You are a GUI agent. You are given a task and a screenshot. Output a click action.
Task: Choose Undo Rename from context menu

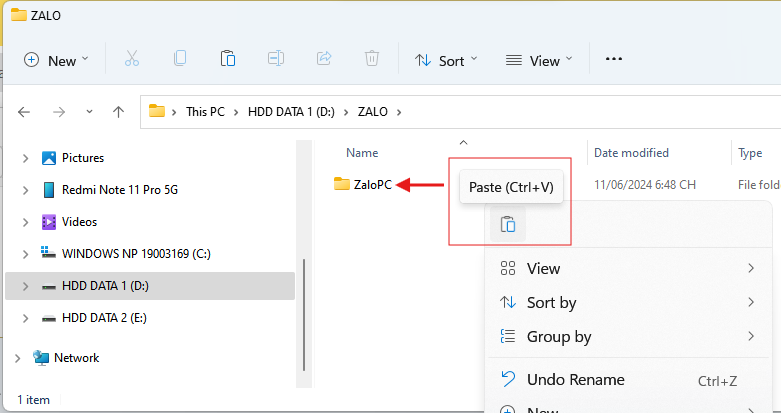(x=575, y=380)
